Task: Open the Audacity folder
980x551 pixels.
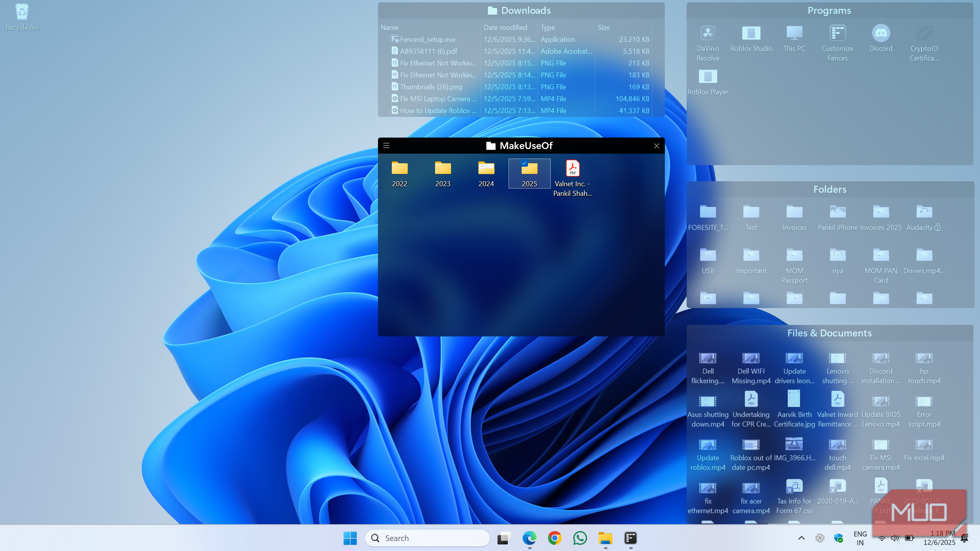Action: click(924, 218)
